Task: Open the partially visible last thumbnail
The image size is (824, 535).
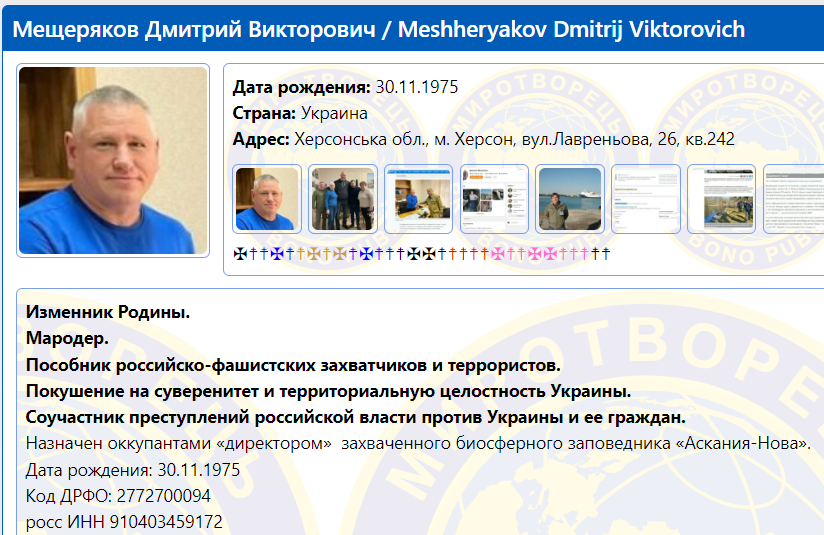Action: 794,199
